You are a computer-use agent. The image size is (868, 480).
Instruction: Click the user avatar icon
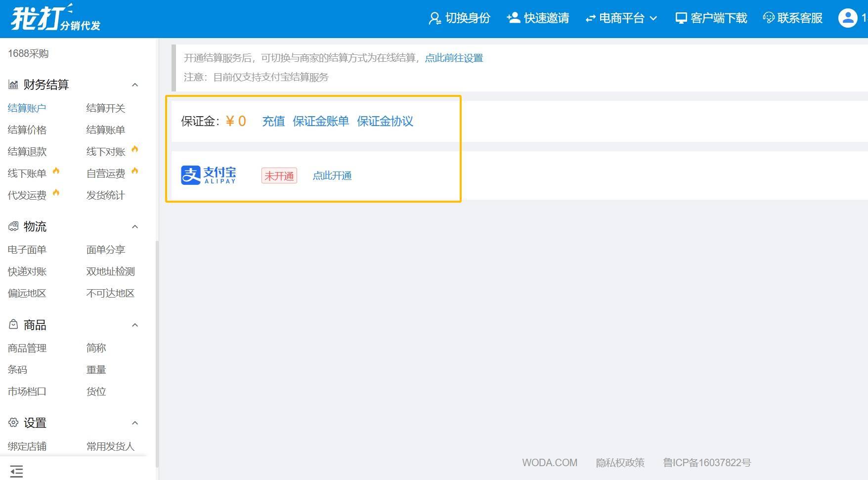coord(847,18)
